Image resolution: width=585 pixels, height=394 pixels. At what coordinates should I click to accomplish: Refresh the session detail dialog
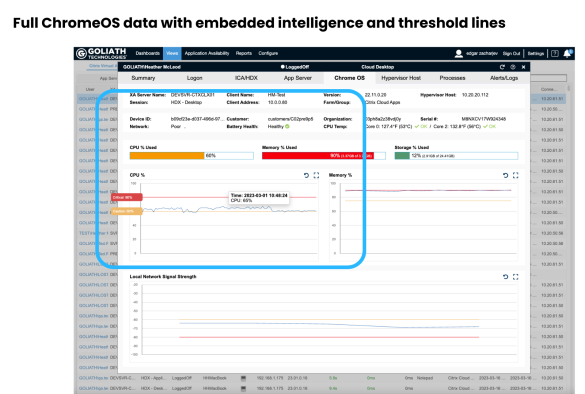tap(502, 67)
